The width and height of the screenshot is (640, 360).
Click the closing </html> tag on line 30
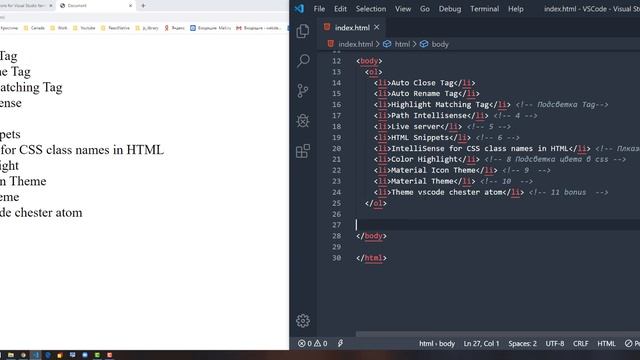click(371, 258)
